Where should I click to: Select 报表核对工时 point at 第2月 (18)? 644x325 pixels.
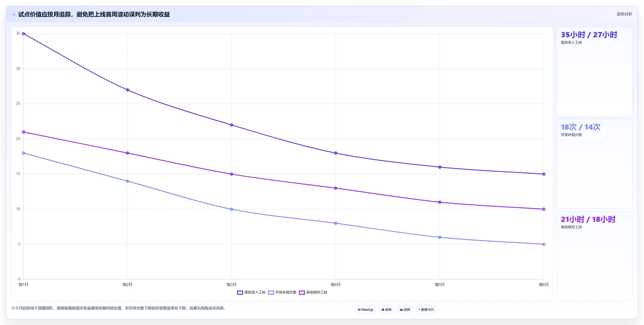[x=127, y=153]
